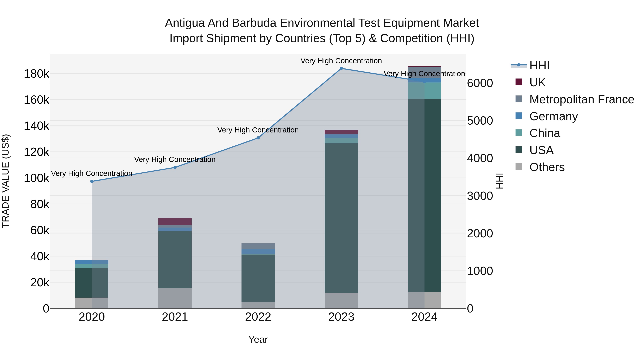Toggle Metropolitan France legend entry
644x362 pixels.
574,99
